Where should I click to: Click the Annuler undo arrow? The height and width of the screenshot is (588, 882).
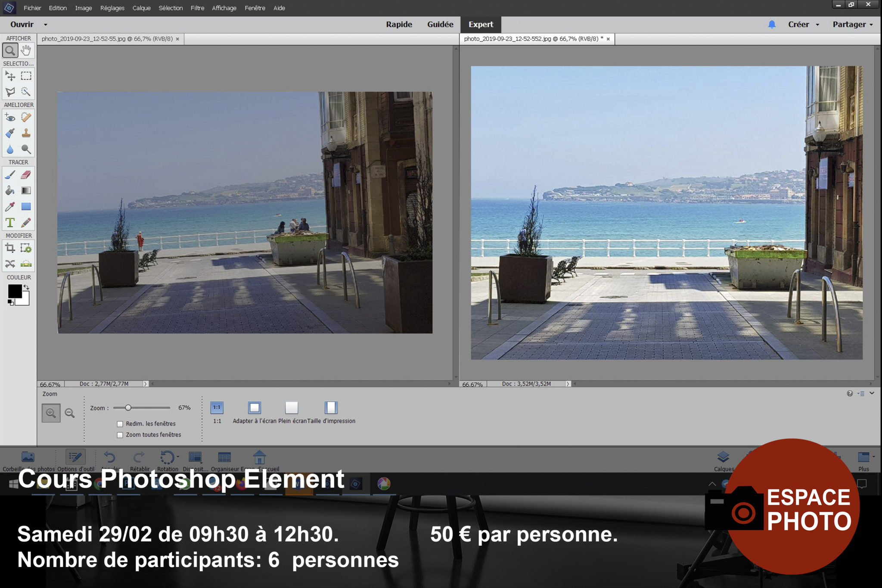coord(110,457)
